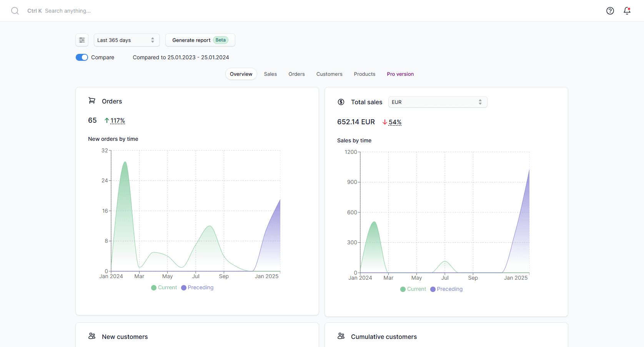Open the notifications bell
644x347 pixels.
pos(627,11)
